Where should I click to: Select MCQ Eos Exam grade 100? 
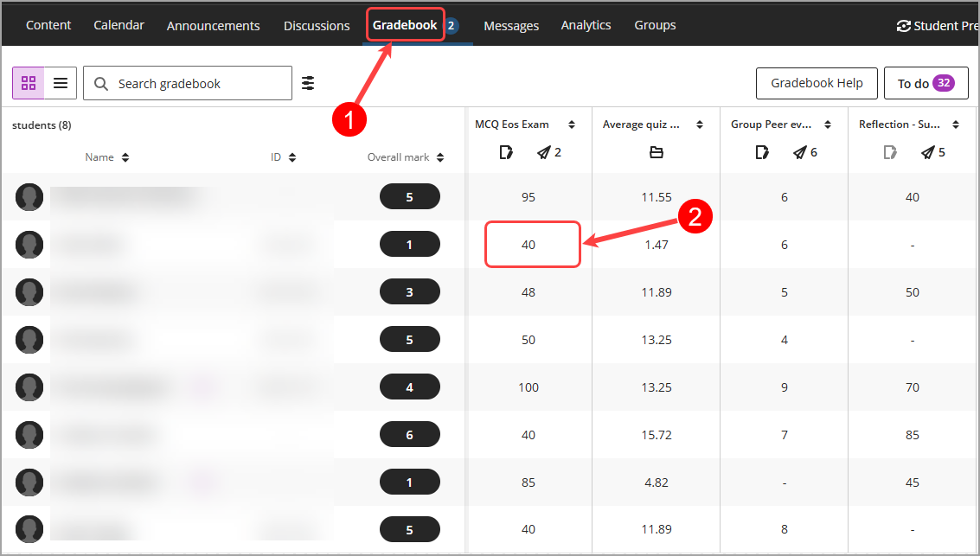click(x=528, y=387)
